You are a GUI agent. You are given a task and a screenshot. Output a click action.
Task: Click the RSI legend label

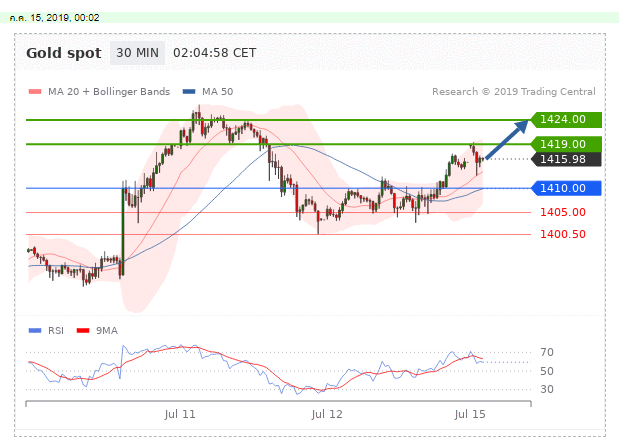tap(56, 330)
